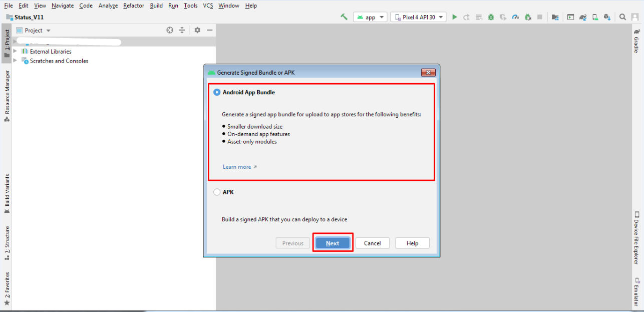Click the Help button in dialog
Image resolution: width=644 pixels, height=312 pixels.
[x=413, y=243]
